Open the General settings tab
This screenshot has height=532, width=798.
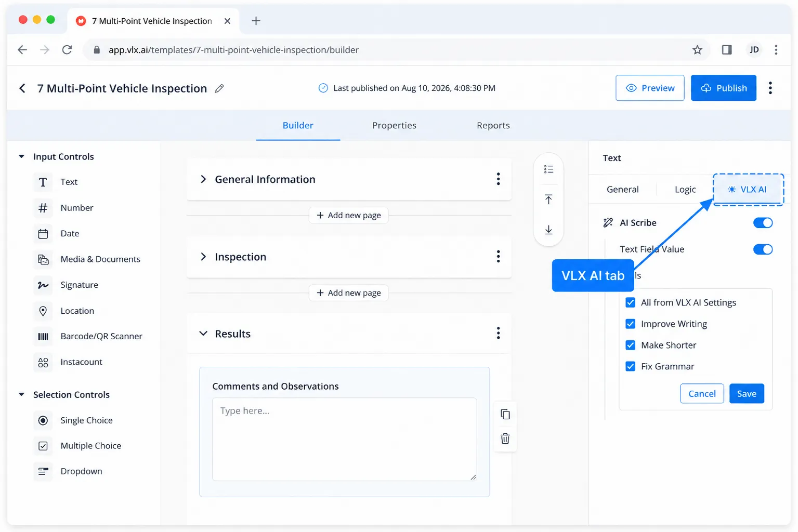click(x=622, y=190)
